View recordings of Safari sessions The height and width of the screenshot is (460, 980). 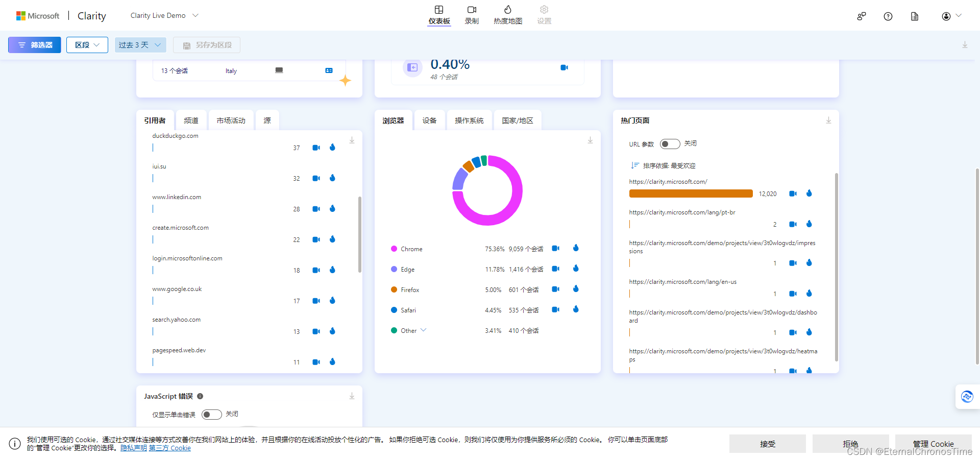556,309
